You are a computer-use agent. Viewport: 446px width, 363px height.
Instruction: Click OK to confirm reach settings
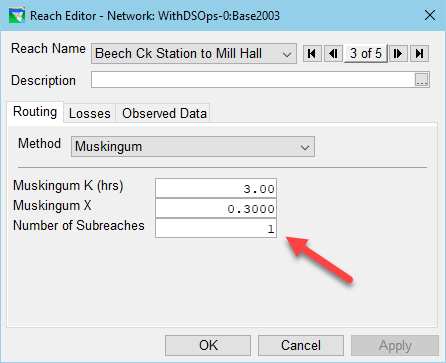208,345
